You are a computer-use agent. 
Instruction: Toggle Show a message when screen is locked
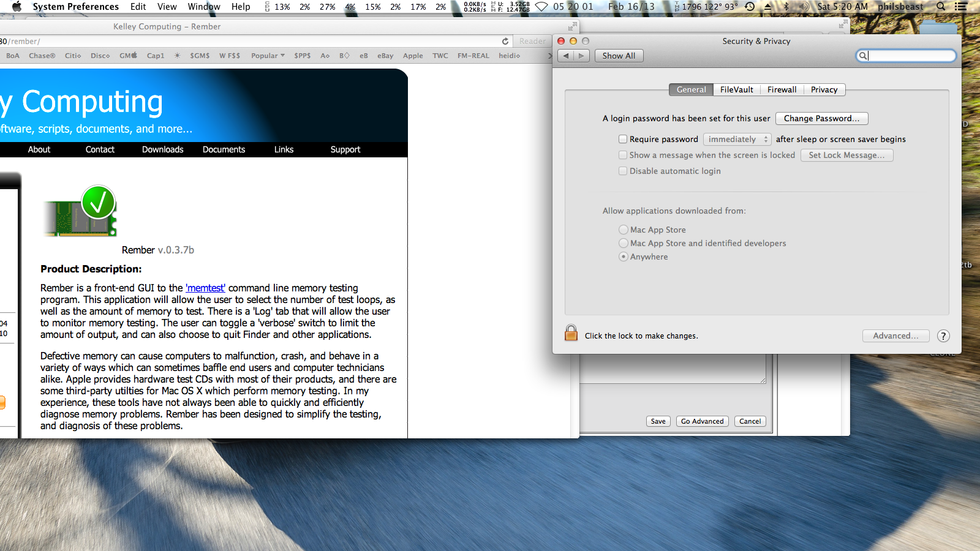click(623, 155)
